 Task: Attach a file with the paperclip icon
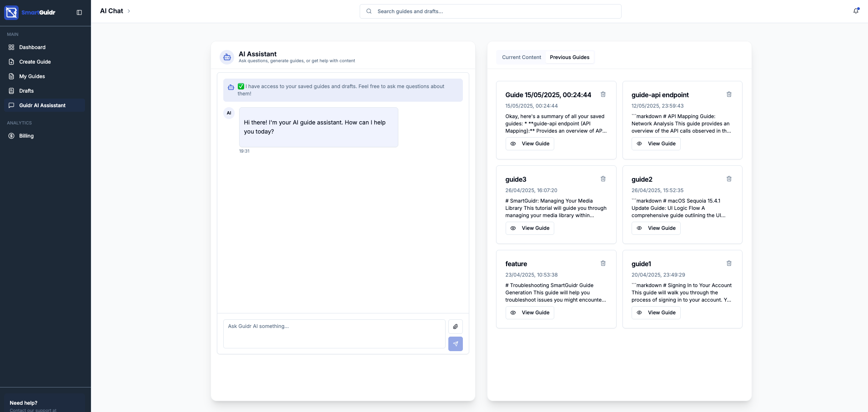(455, 327)
